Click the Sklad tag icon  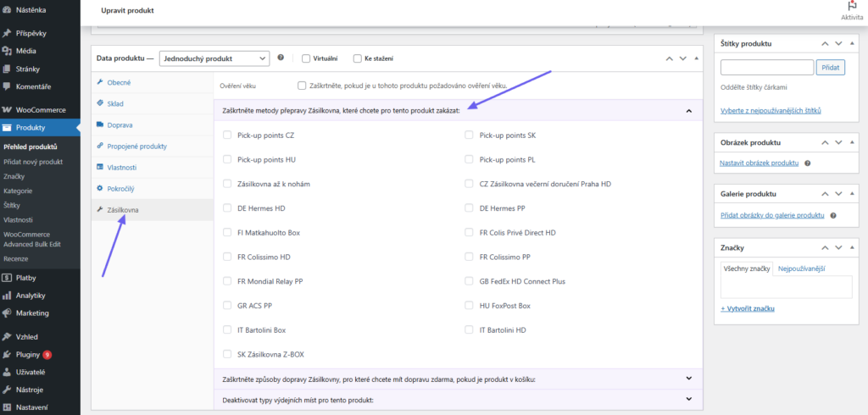coord(100,103)
